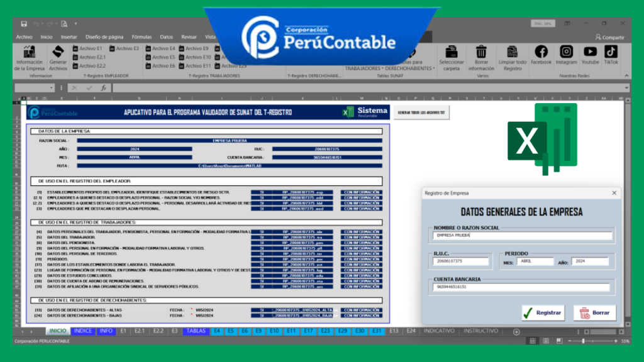
Task: Click Archivo E2.2 ribbon item
Action: tap(89, 65)
